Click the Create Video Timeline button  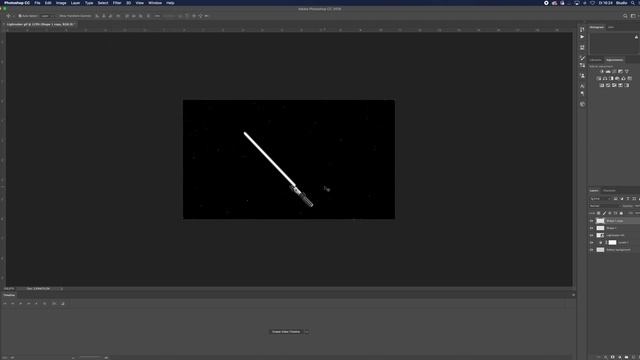tap(286, 332)
